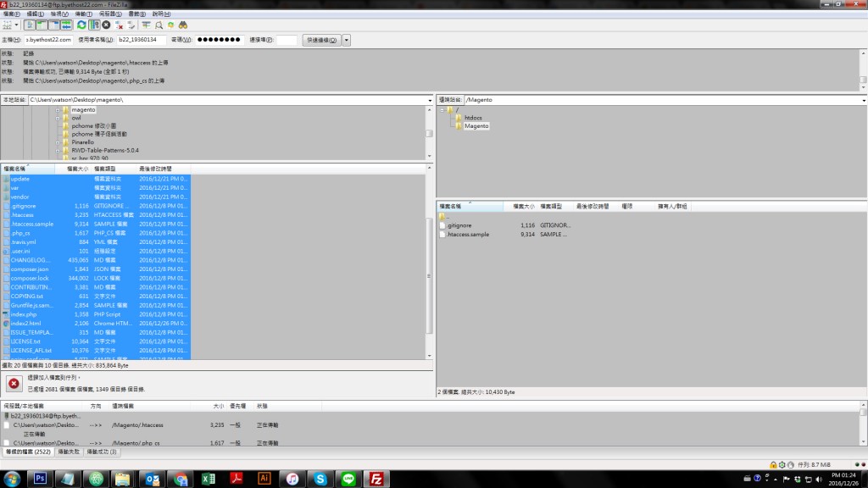Image resolution: width=868 pixels, height=488 pixels.
Task: Click the password input field
Action: click(219, 40)
